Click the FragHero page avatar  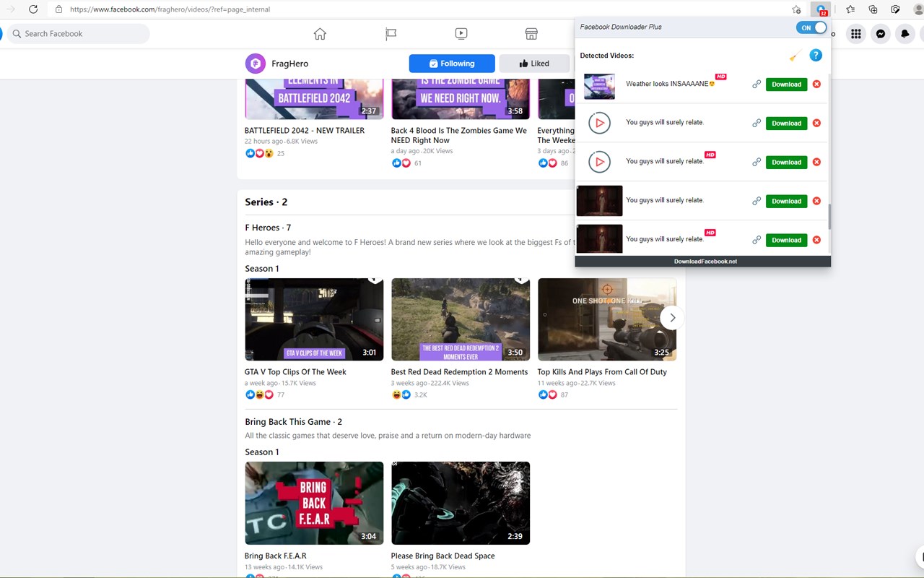click(256, 64)
